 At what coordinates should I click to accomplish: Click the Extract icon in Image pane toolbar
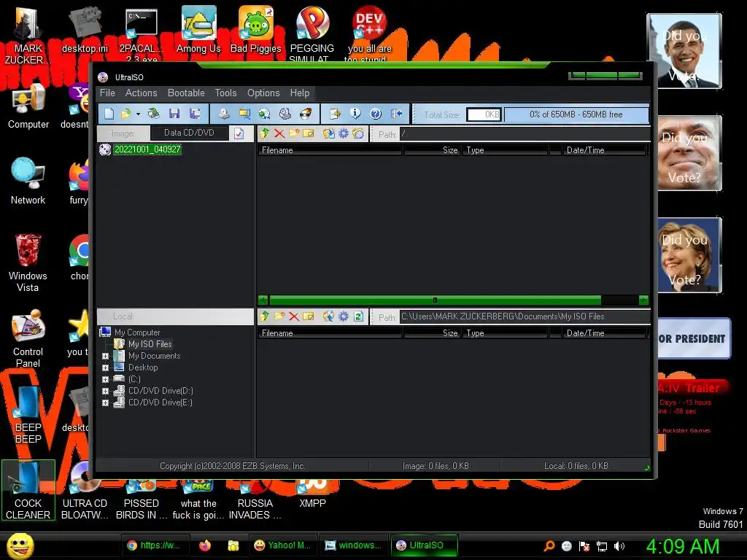coord(328,134)
